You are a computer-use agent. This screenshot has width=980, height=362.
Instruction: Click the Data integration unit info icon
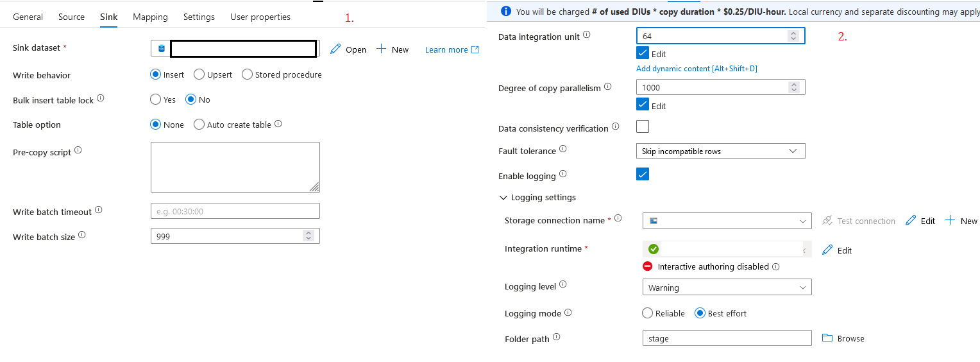click(x=586, y=35)
